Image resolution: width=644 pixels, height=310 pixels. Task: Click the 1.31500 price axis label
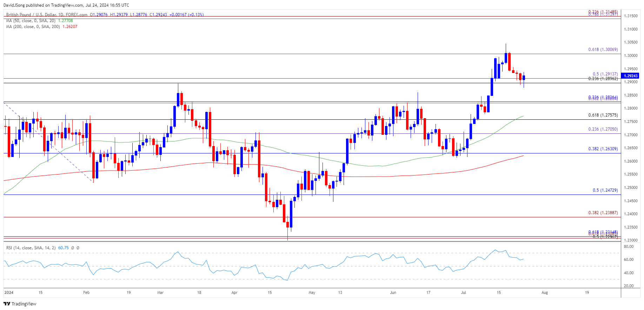pos(631,16)
